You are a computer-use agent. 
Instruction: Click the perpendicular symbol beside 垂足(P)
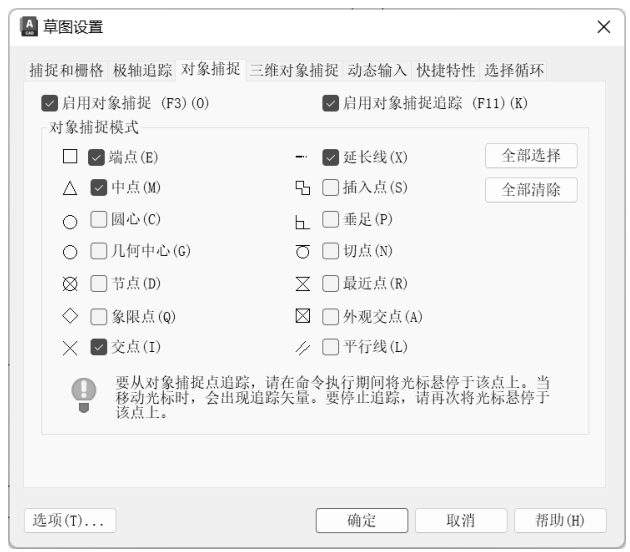[303, 220]
